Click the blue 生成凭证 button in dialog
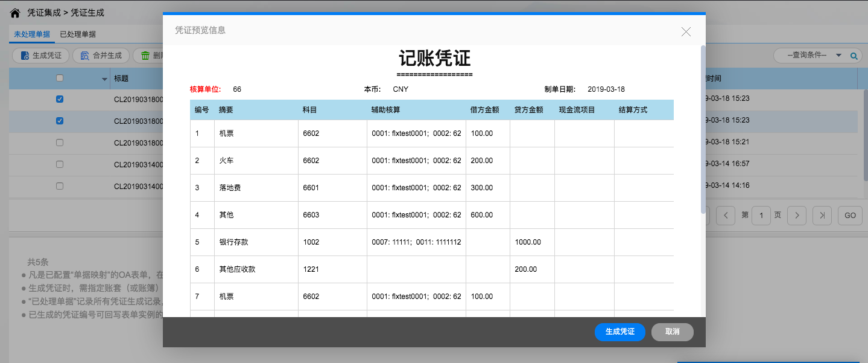 pos(619,332)
